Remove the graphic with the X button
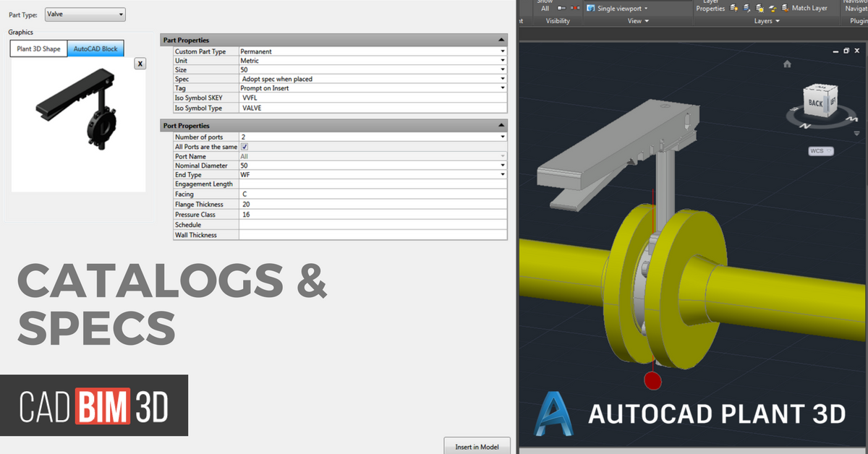Image resolution: width=868 pixels, height=454 pixels. click(140, 64)
